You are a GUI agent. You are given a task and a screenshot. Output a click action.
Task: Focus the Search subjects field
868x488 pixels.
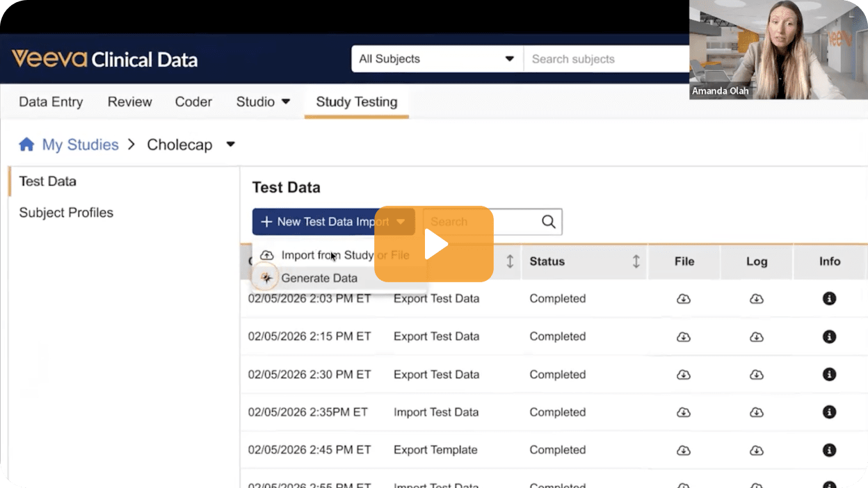tap(606, 59)
